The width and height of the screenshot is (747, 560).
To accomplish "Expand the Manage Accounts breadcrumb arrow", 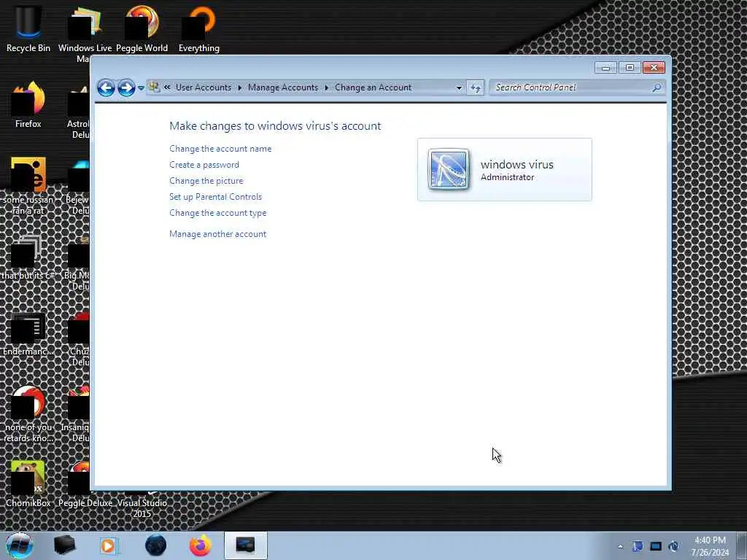I will [x=326, y=87].
